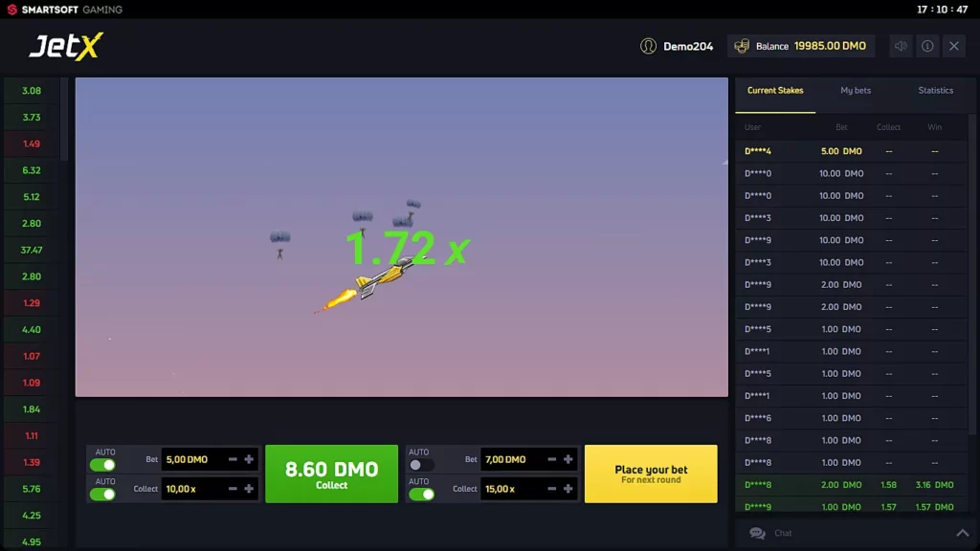Click the JetX logo
This screenshot has height=551, width=980.
[x=65, y=46]
